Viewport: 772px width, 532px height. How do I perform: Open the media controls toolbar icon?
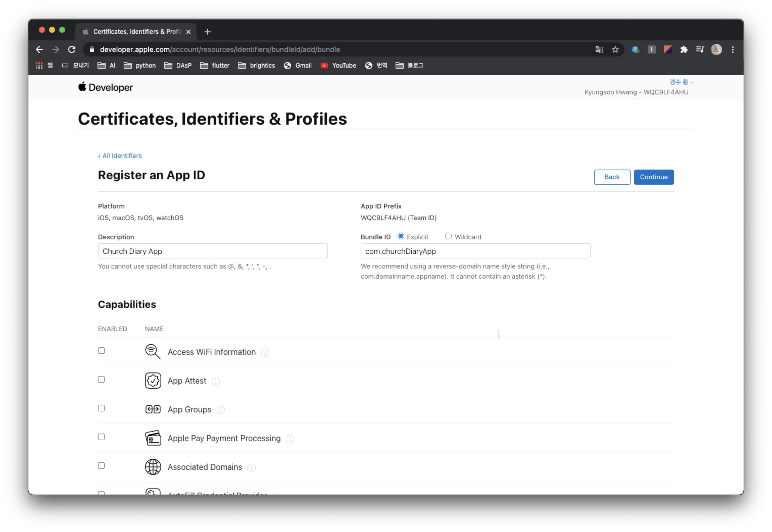700,50
